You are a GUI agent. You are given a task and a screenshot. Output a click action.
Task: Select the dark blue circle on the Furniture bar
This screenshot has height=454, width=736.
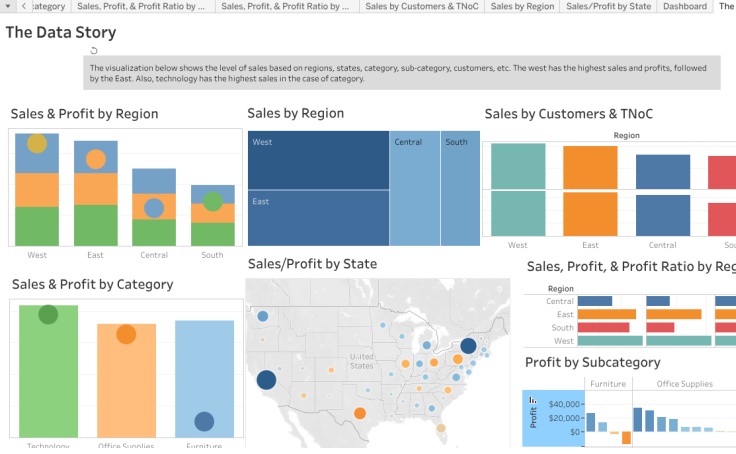click(204, 422)
